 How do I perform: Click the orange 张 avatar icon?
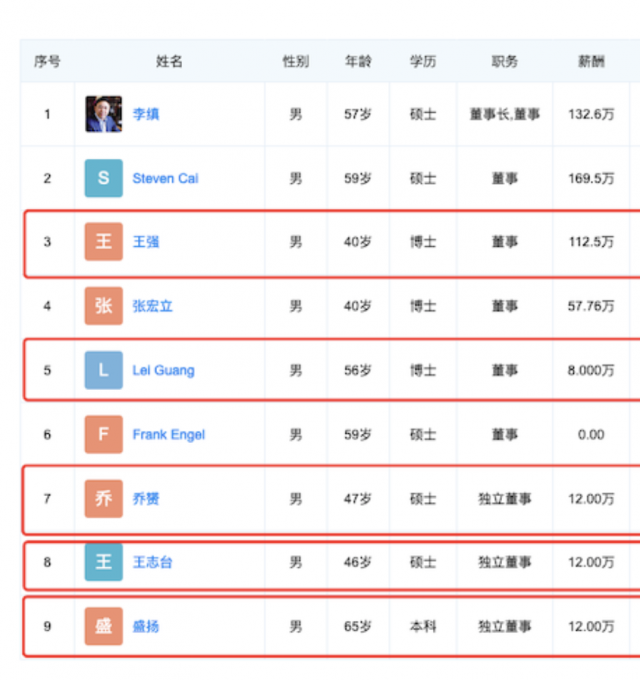pyautogui.click(x=104, y=306)
